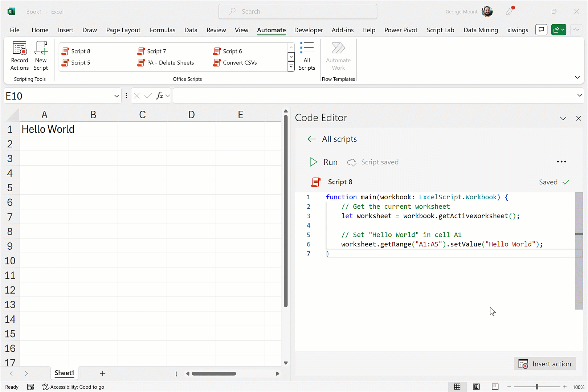The width and height of the screenshot is (588, 392).
Task: Click the Insert action button
Action: 545,364
